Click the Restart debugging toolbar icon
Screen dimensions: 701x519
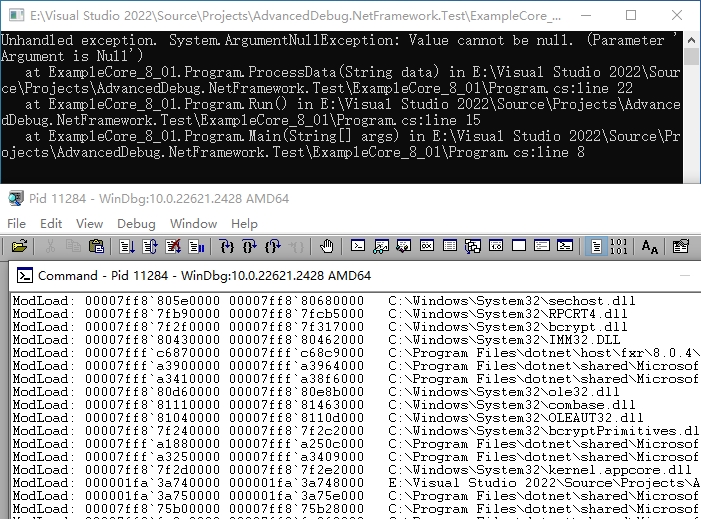pyautogui.click(x=150, y=246)
